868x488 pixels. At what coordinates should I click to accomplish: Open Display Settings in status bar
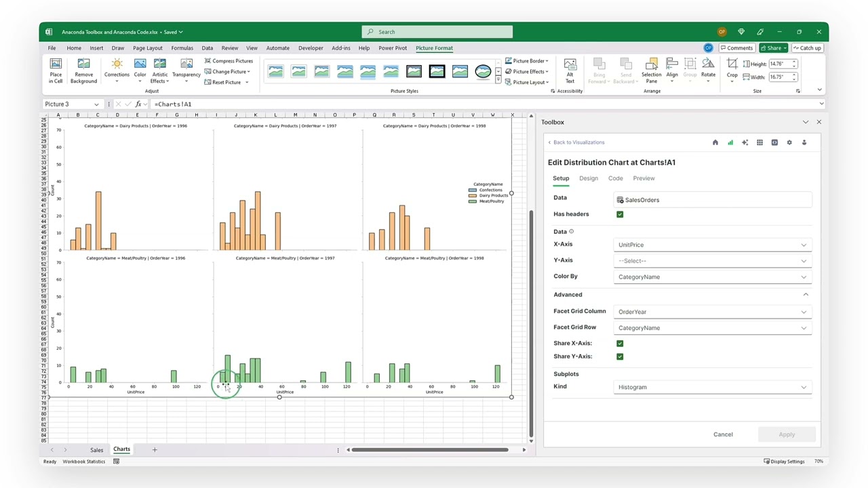[784, 462]
